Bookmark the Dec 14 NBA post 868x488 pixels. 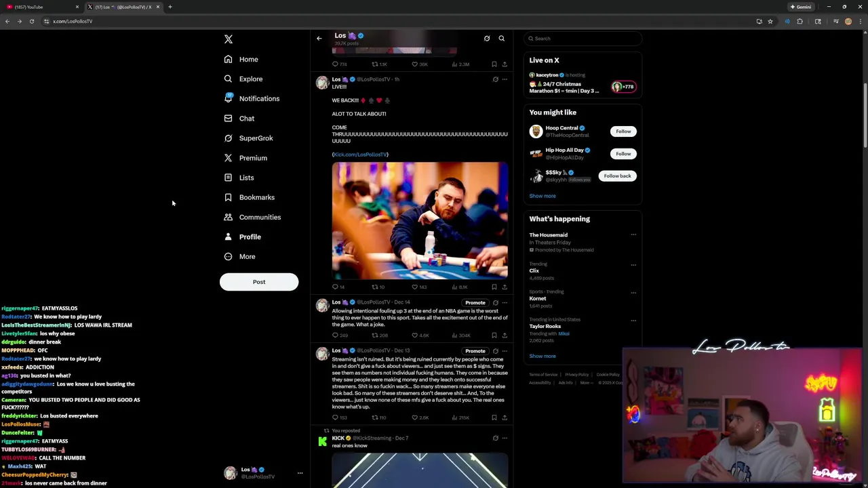[494, 335]
